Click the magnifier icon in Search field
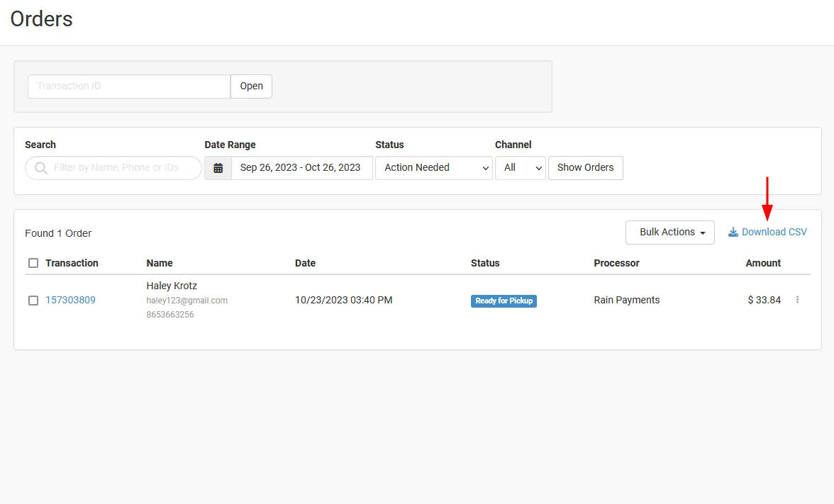This screenshot has height=504, width=834. point(40,168)
